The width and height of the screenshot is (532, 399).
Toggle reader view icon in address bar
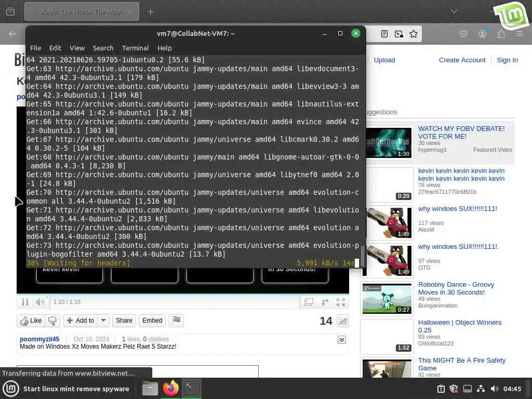point(384,34)
